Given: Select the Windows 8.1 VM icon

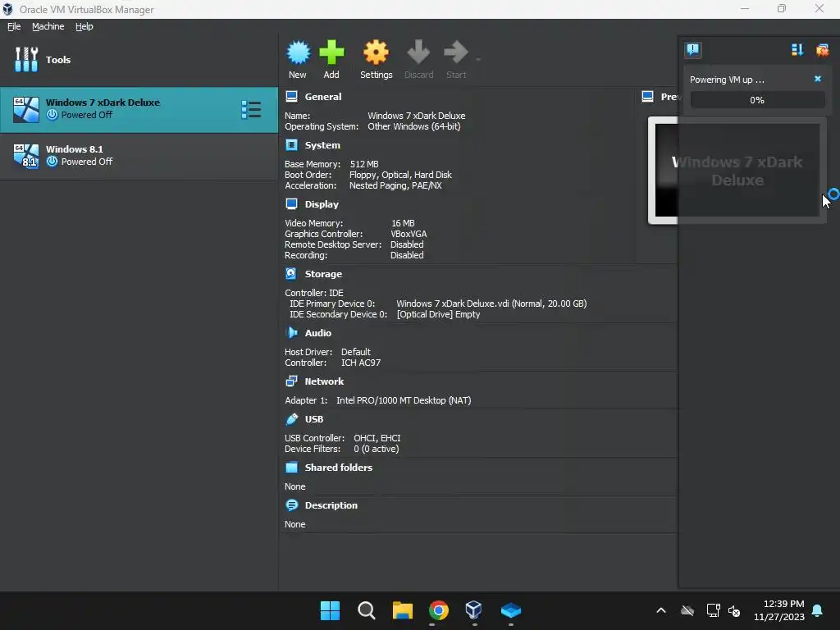Looking at the screenshot, I should (26, 157).
